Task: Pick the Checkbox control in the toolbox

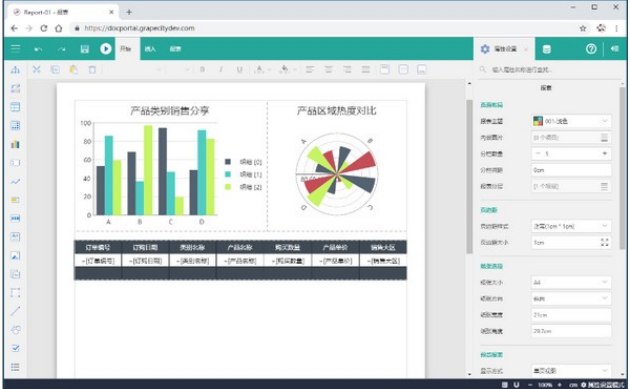Action: (x=15, y=348)
